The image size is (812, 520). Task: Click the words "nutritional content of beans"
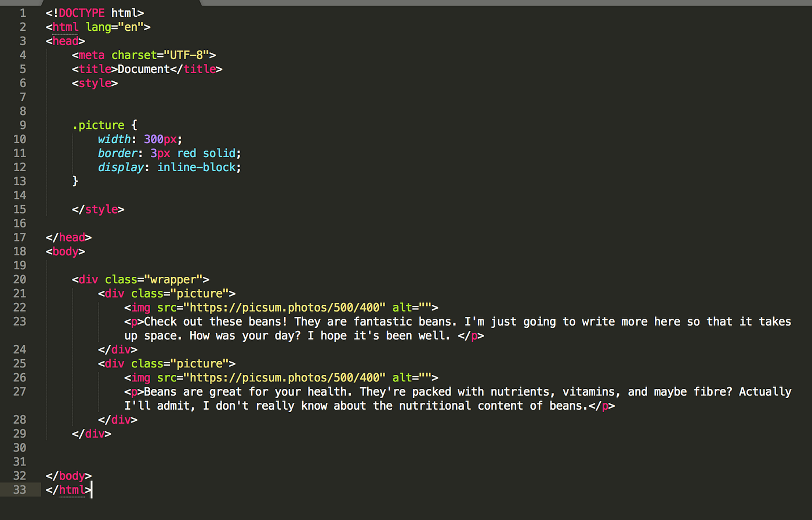pyautogui.click(x=491, y=406)
